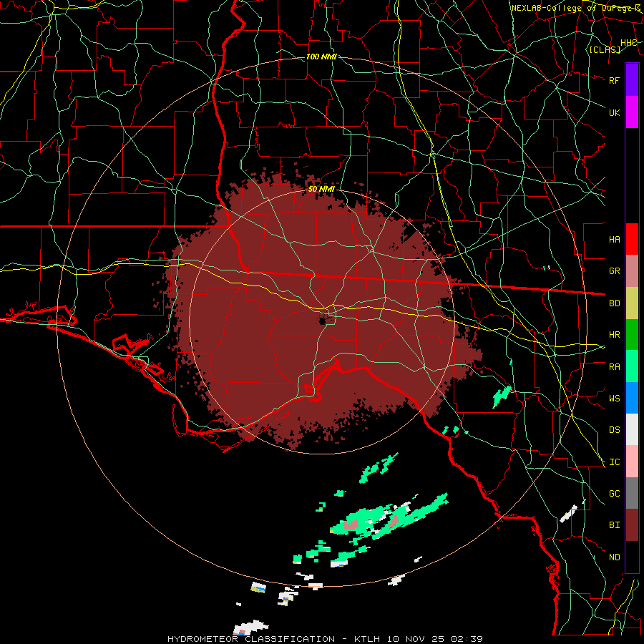Select the WS legend label

point(614,399)
